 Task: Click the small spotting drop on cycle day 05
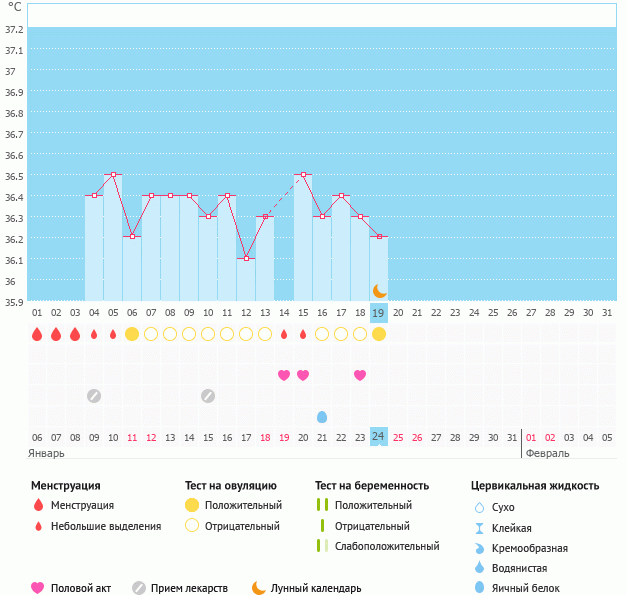[113, 334]
